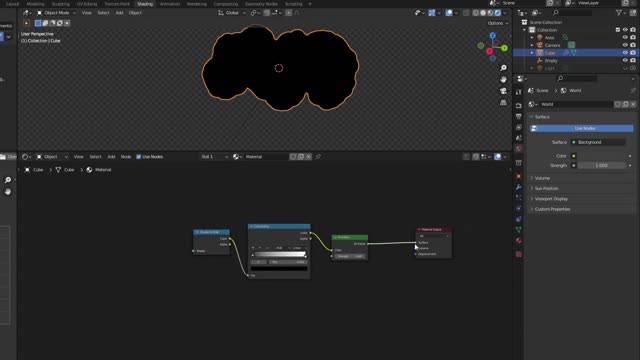Click the viewport zoom magnifier icon
640x360 pixels.
tap(503, 68)
